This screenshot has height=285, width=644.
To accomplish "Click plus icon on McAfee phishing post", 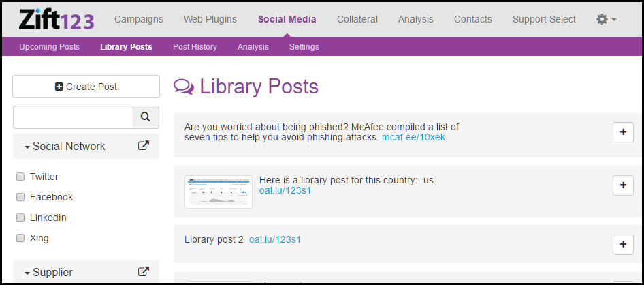I will pos(623,132).
